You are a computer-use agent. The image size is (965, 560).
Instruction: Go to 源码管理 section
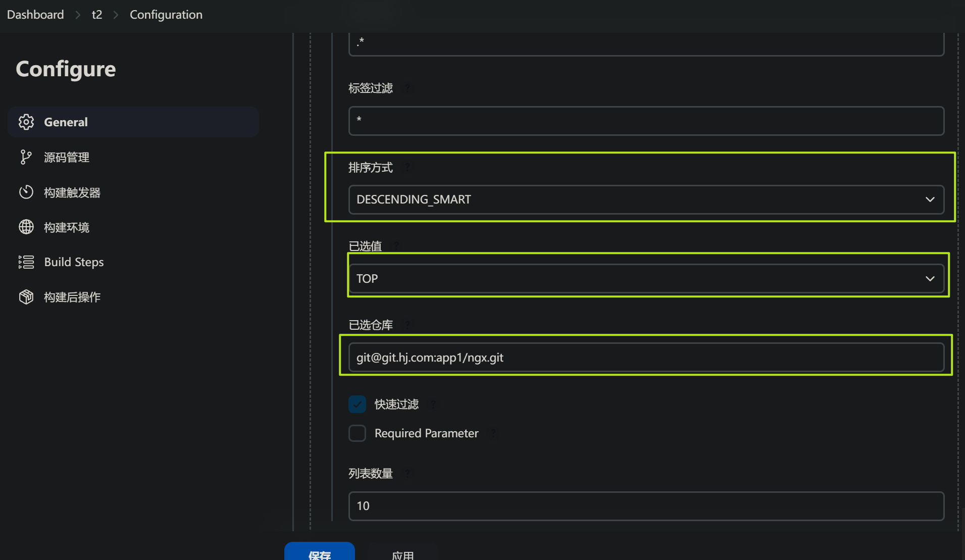133,157
